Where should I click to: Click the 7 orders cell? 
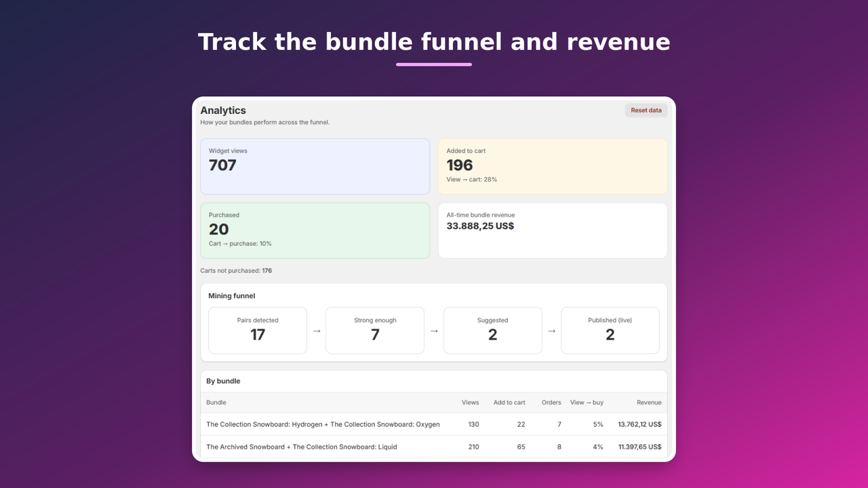(559, 424)
